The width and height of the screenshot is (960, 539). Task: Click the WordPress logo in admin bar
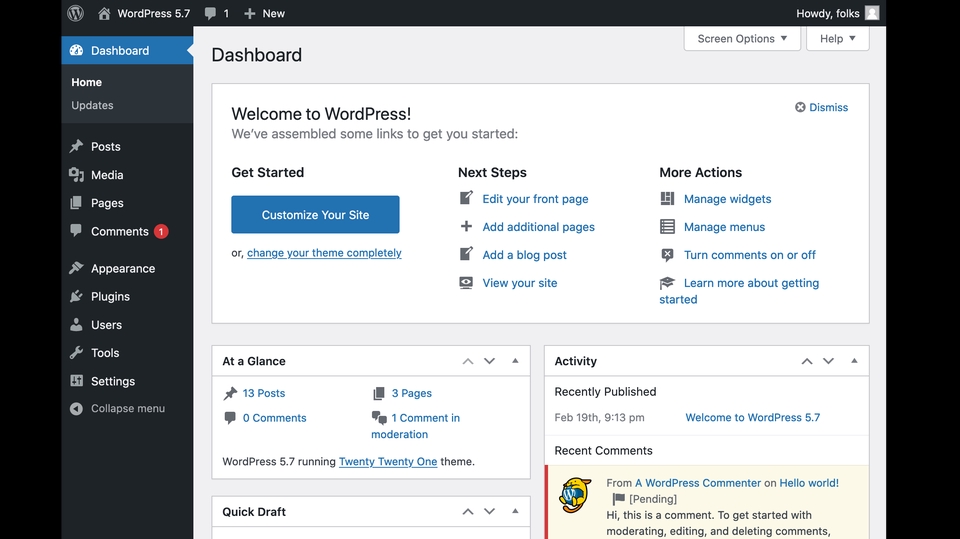(x=75, y=13)
